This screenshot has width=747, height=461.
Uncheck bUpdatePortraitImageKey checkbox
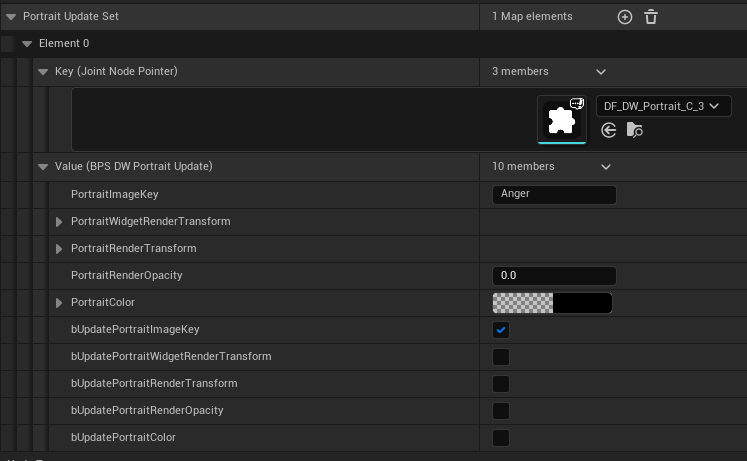(501, 330)
